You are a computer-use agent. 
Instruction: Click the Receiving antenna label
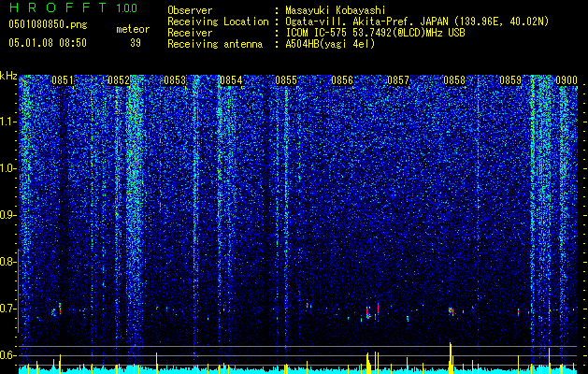[x=215, y=44]
